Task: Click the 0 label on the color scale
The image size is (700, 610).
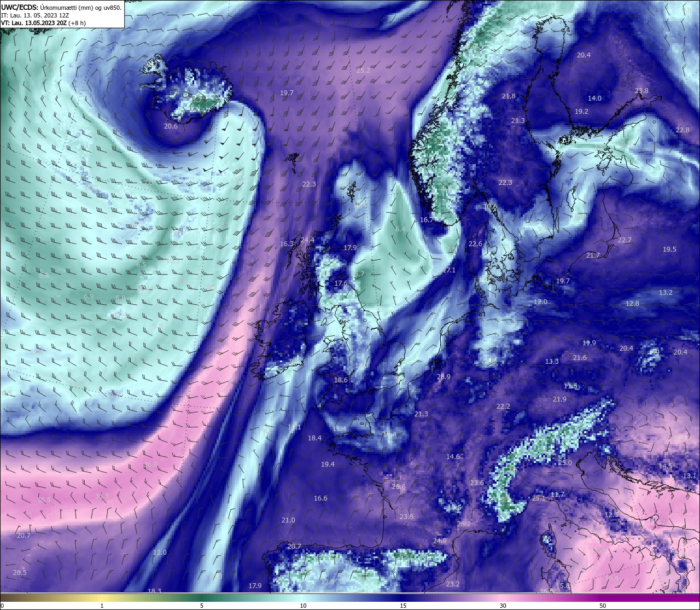Action: (2, 606)
